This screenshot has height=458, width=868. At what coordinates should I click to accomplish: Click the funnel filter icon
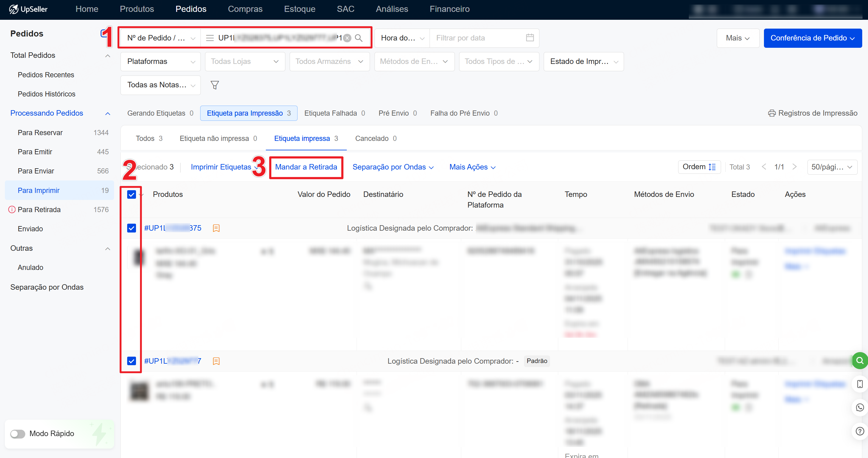tap(214, 85)
